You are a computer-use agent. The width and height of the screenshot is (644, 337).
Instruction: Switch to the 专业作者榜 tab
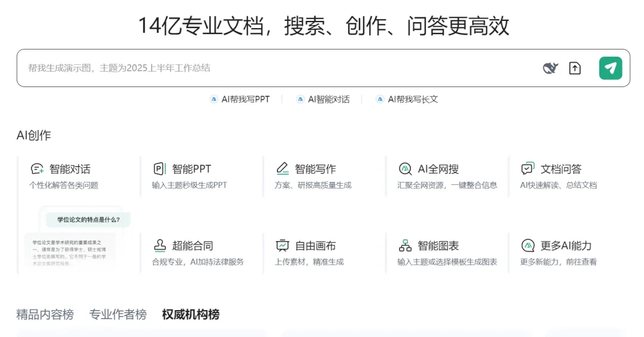pos(118,314)
